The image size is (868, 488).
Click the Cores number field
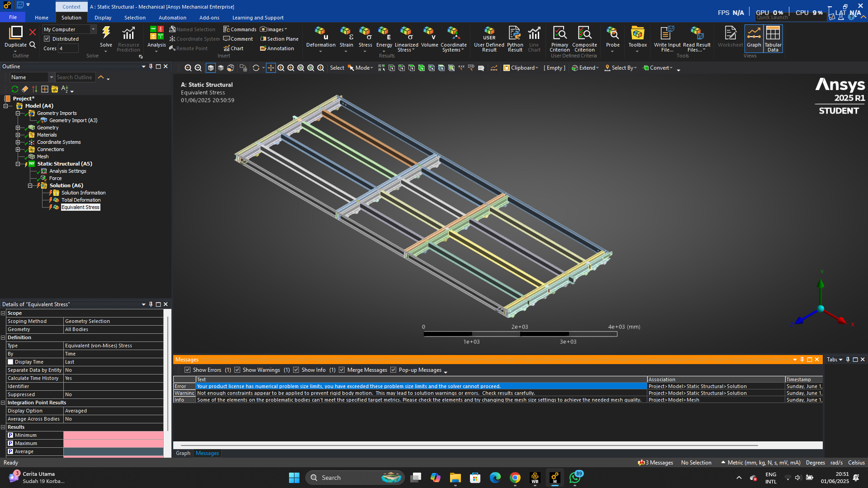click(x=68, y=48)
